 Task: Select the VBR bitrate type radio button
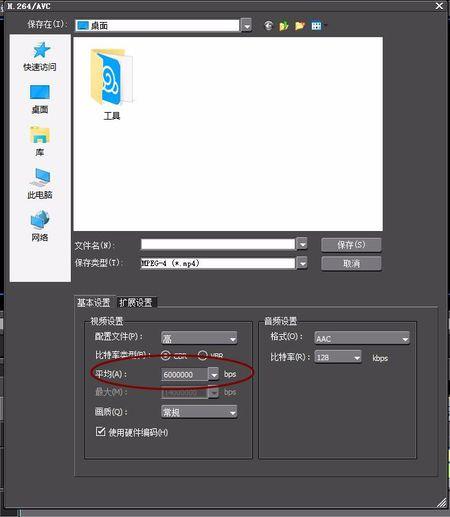tap(203, 355)
